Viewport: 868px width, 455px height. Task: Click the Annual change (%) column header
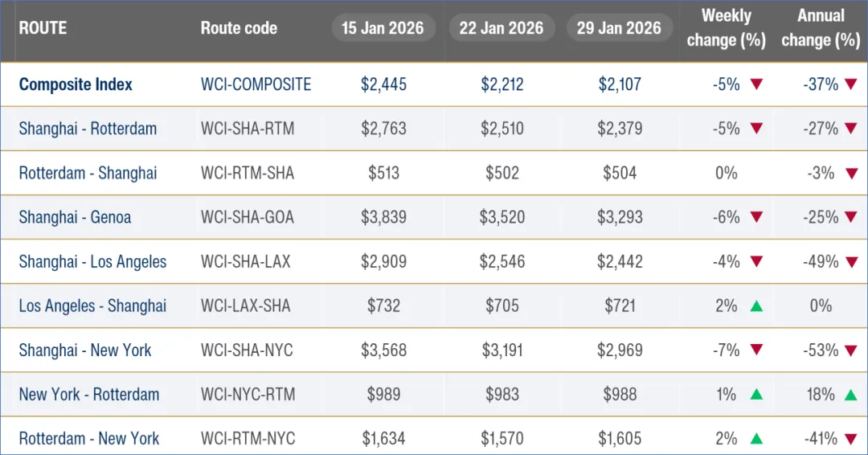[821, 28]
